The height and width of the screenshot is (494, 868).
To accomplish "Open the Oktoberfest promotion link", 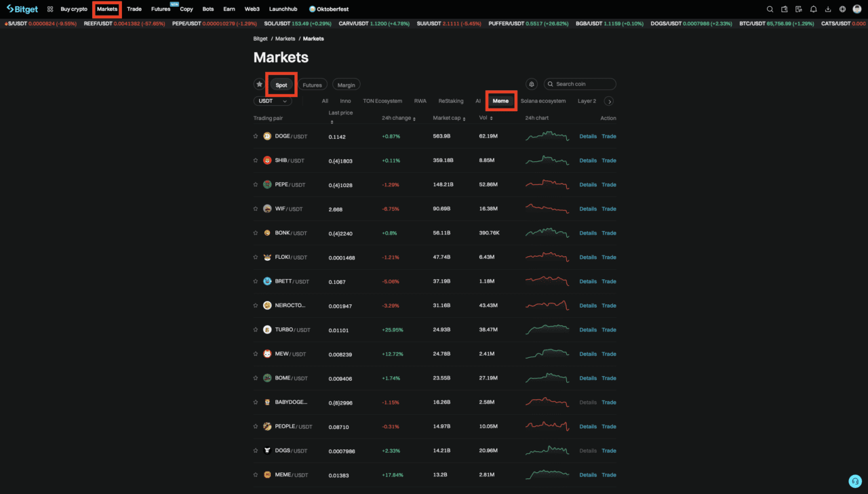I will click(329, 9).
